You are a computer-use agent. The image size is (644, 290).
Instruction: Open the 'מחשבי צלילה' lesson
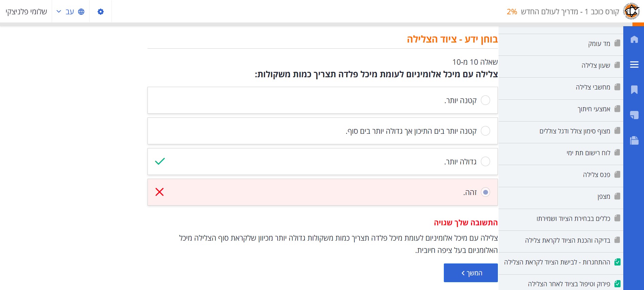point(593,87)
